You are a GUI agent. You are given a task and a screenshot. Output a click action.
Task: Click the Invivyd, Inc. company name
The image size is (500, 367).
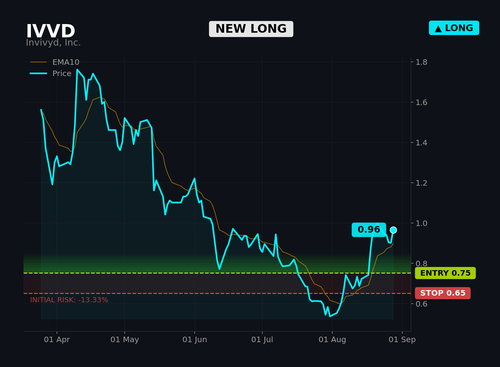tap(53, 43)
